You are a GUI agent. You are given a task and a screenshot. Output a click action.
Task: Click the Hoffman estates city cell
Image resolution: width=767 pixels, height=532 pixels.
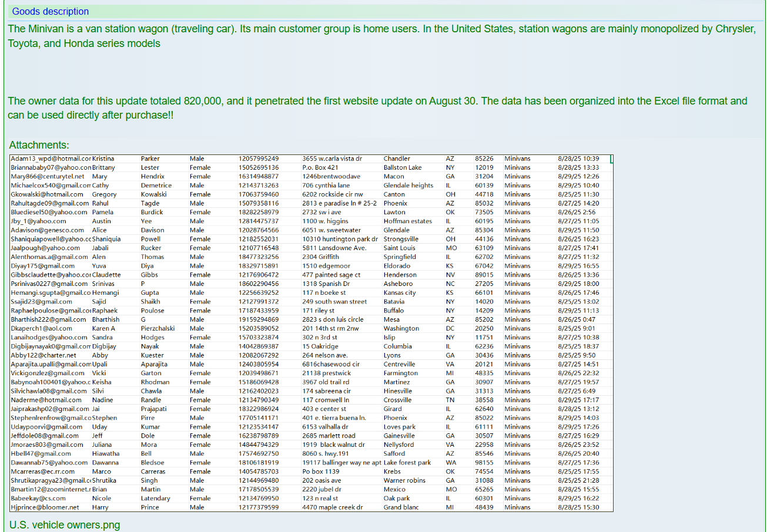point(407,221)
